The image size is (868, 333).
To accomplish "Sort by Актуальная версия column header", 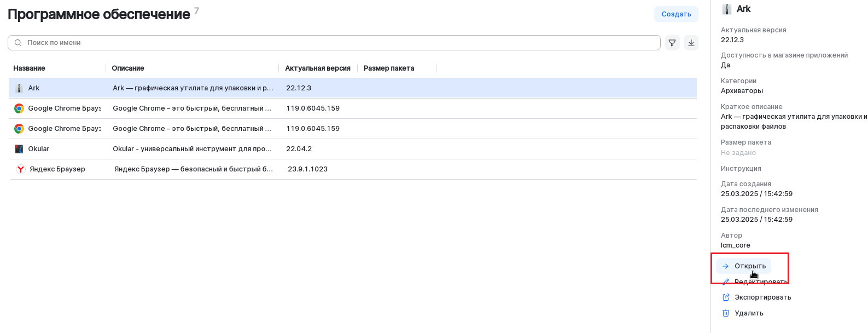I will point(318,68).
